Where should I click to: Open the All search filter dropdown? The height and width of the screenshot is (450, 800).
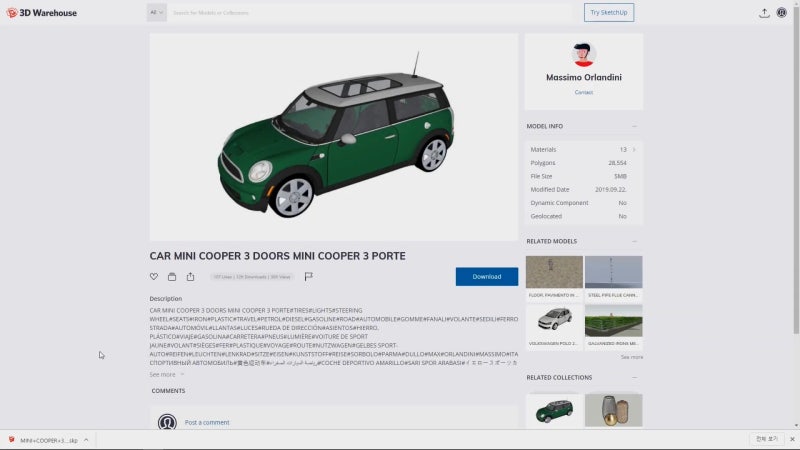tap(157, 12)
